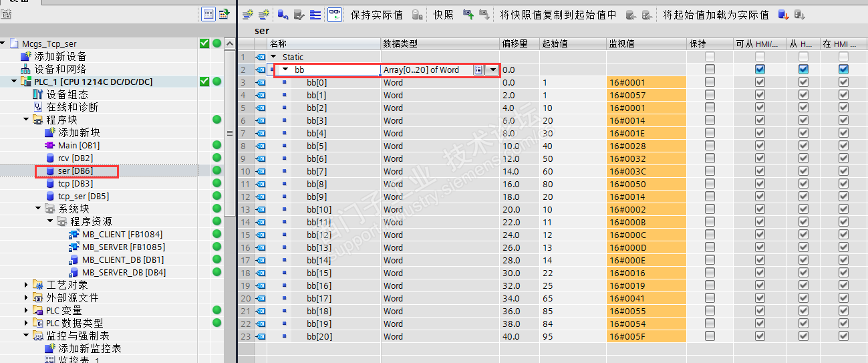
Task: Toggle 在 HMI checkbox in the bb row
Action: 843,70
